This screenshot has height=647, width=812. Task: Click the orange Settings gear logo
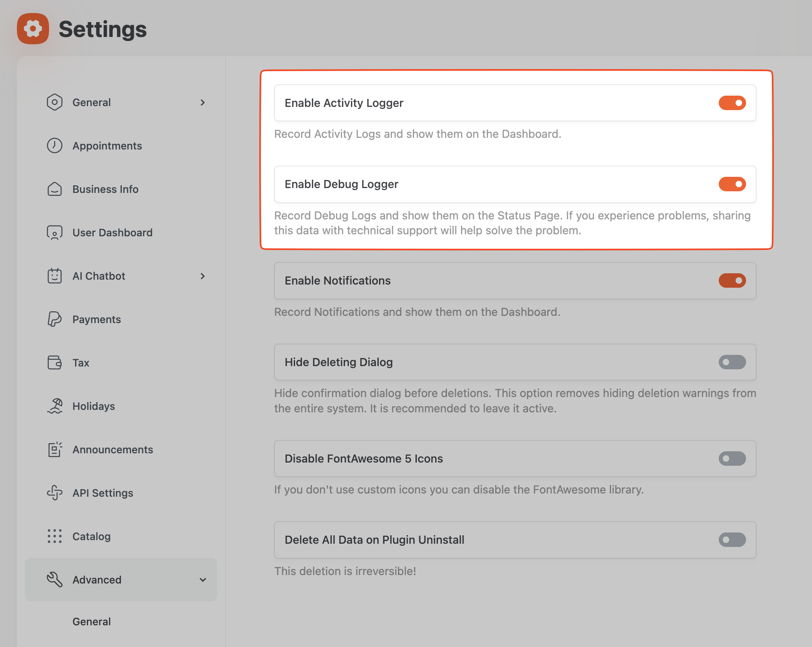tap(33, 29)
